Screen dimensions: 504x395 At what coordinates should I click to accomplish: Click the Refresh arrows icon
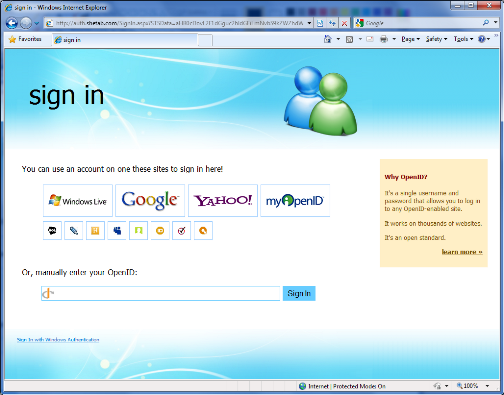(332, 23)
